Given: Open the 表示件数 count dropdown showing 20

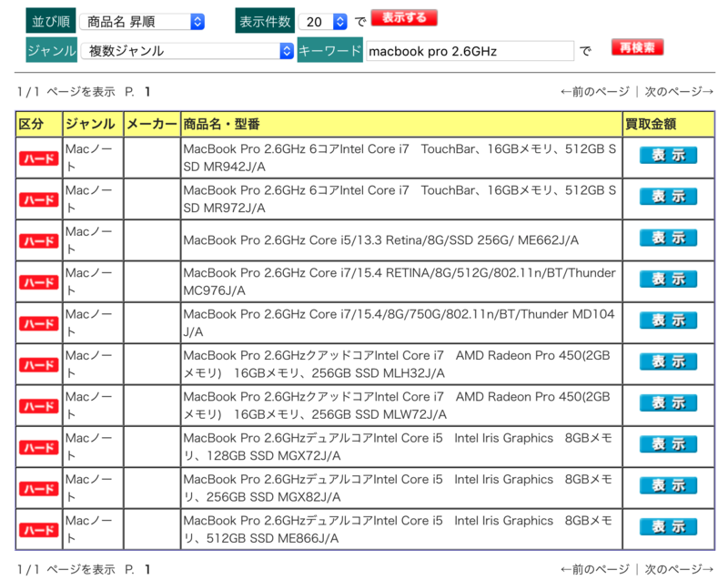Looking at the screenshot, I should (x=323, y=22).
